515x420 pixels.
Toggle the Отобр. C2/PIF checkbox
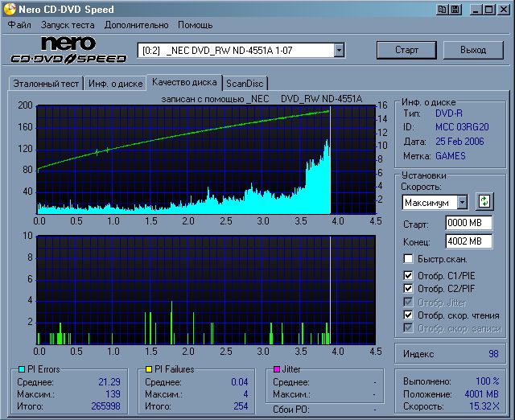pos(409,289)
